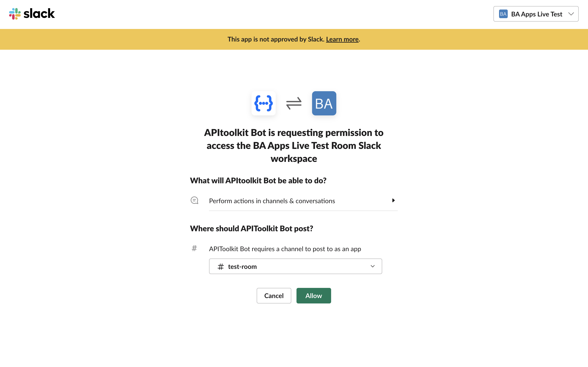Click the hash icon beside channel requirement text
The image size is (588, 367).
pos(194,248)
